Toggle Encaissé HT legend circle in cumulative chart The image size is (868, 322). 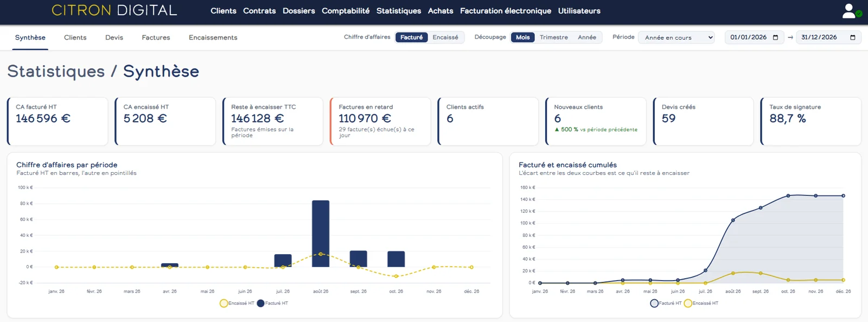tap(688, 304)
